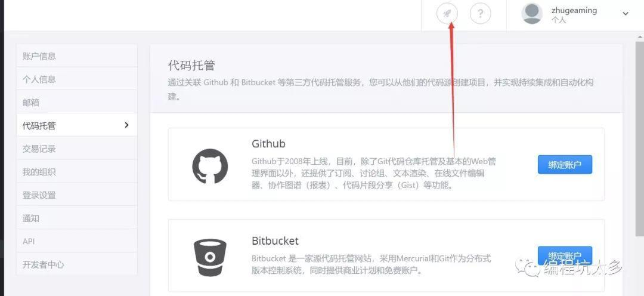
Task: Select 登录设置 in the sidebar
Action: [77, 195]
